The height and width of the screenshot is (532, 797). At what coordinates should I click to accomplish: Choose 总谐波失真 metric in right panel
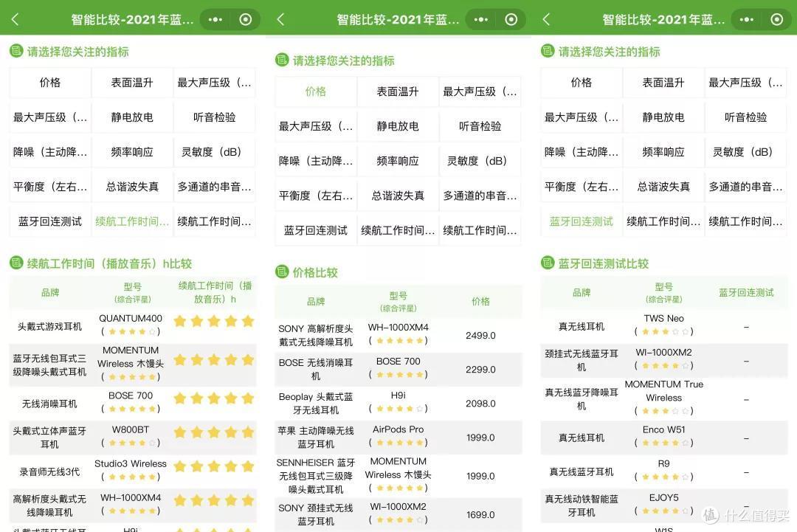pos(664,187)
